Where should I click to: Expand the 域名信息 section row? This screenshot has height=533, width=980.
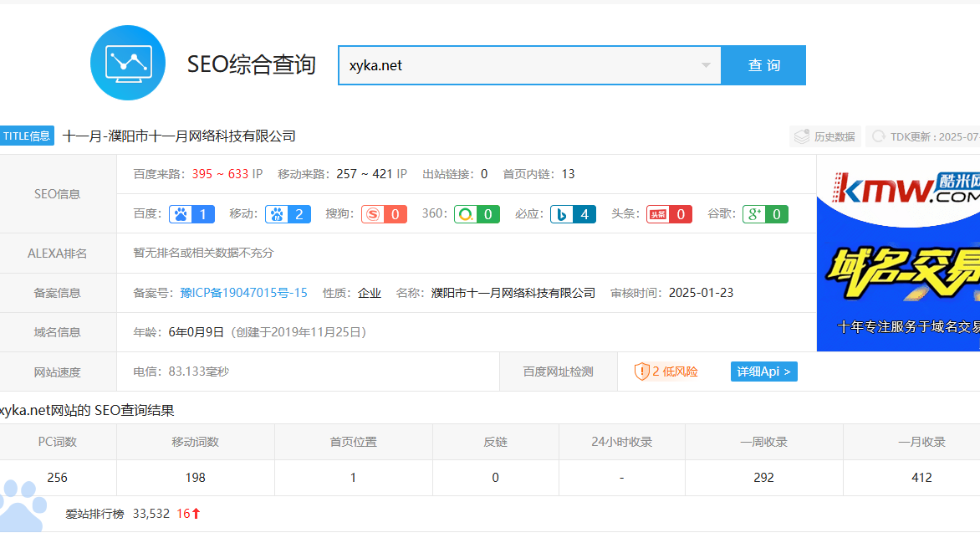pos(58,332)
